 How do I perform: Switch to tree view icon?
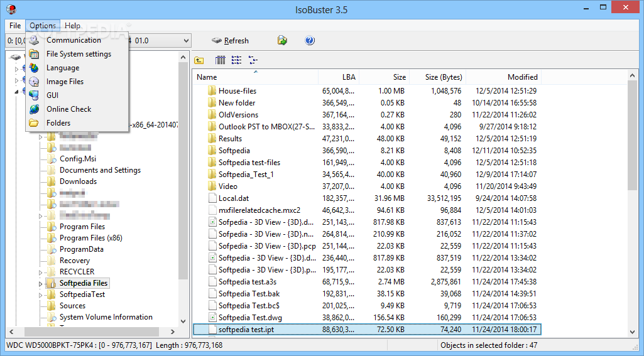(x=253, y=60)
